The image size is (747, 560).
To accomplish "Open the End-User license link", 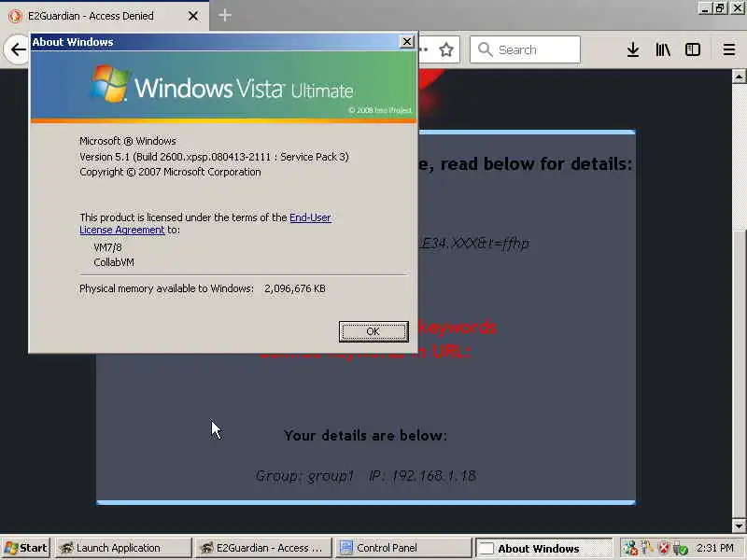I will pyautogui.click(x=310, y=217).
